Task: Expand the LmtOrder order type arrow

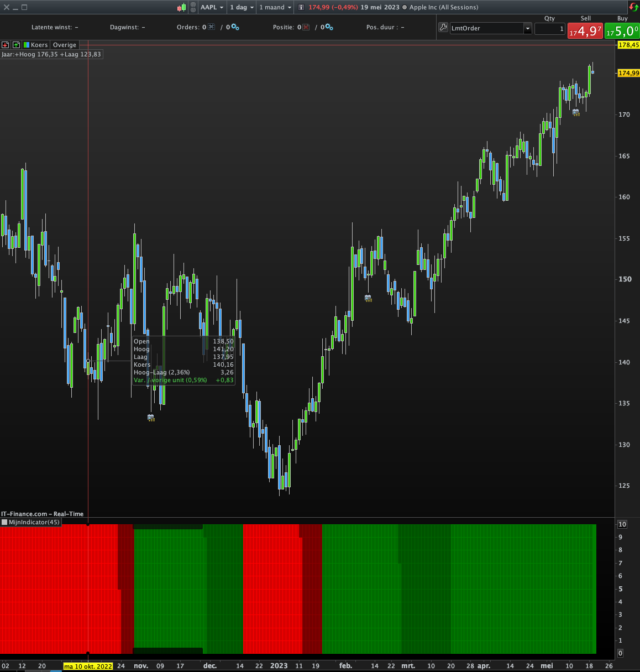Action: [x=528, y=28]
